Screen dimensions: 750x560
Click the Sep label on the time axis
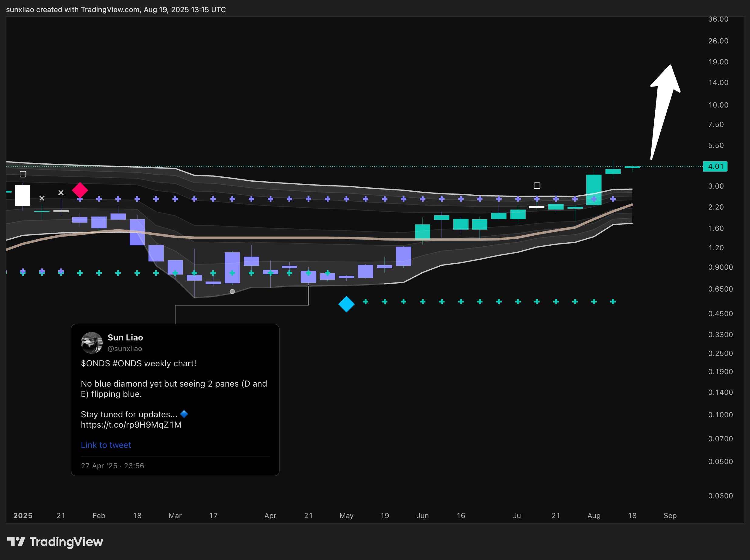click(x=670, y=516)
